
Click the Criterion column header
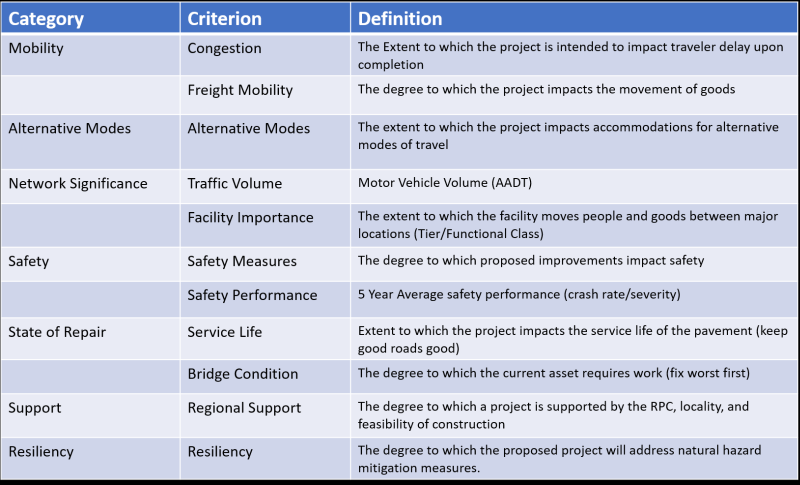pyautogui.click(x=226, y=19)
